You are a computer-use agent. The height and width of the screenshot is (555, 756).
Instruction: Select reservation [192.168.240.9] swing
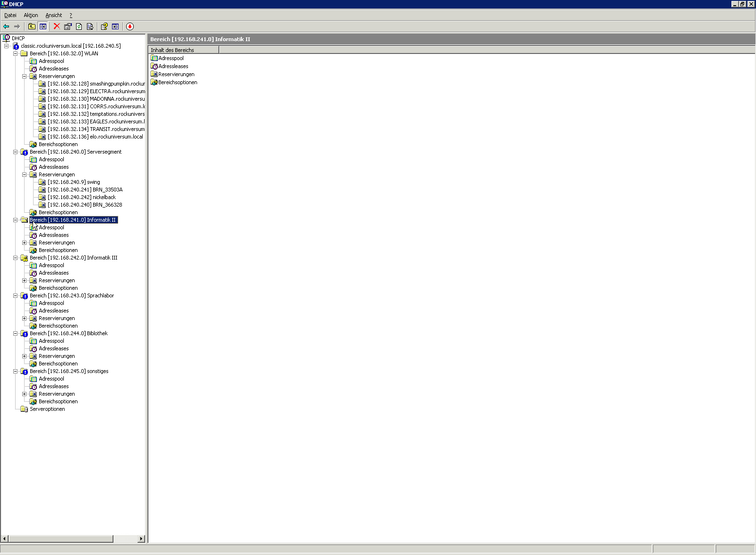tap(74, 182)
